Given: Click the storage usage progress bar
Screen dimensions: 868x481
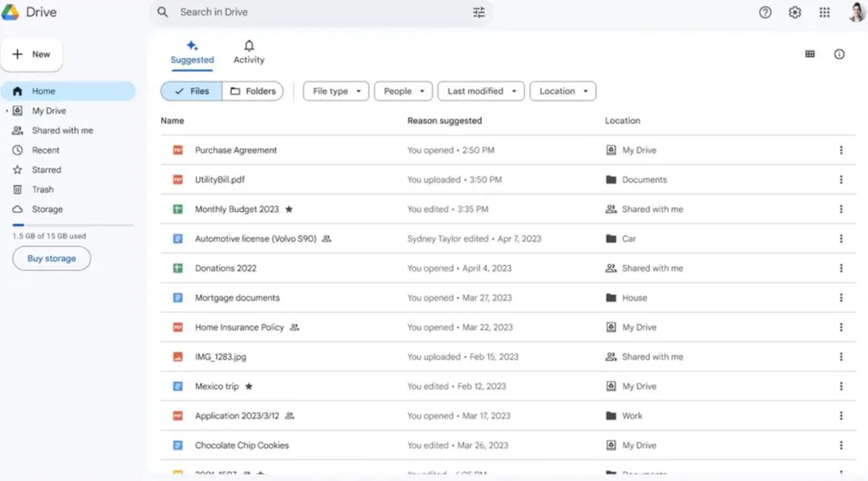Looking at the screenshot, I should click(73, 225).
